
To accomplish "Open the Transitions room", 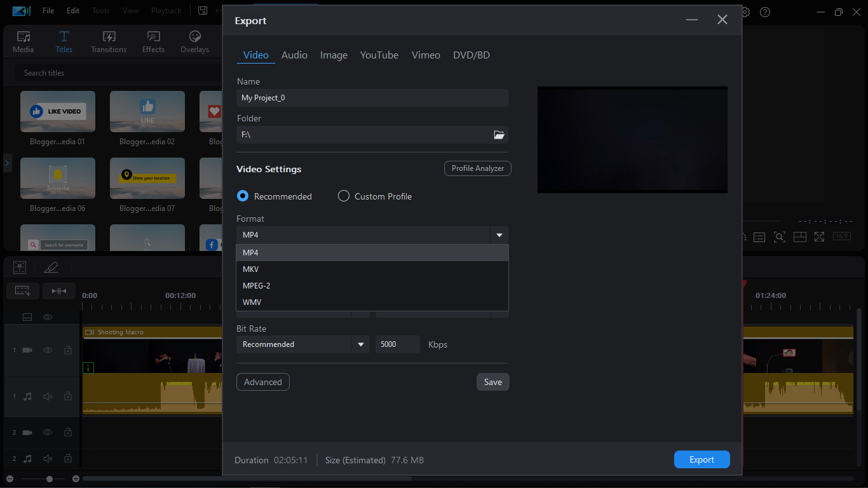I will (x=109, y=42).
